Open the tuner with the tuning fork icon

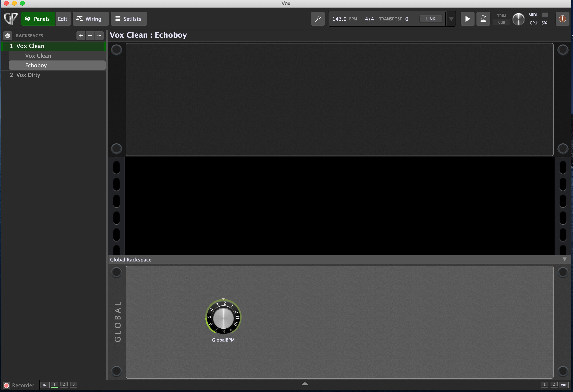pos(318,19)
